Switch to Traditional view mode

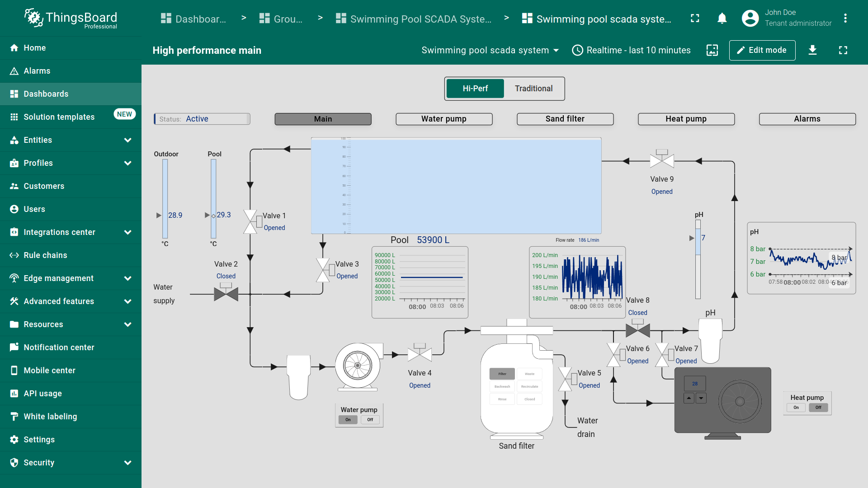(533, 89)
